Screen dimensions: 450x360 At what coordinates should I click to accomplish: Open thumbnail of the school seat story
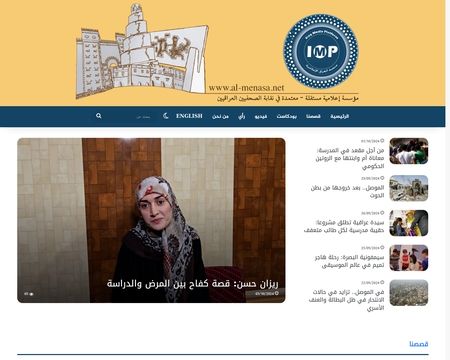coord(409,151)
